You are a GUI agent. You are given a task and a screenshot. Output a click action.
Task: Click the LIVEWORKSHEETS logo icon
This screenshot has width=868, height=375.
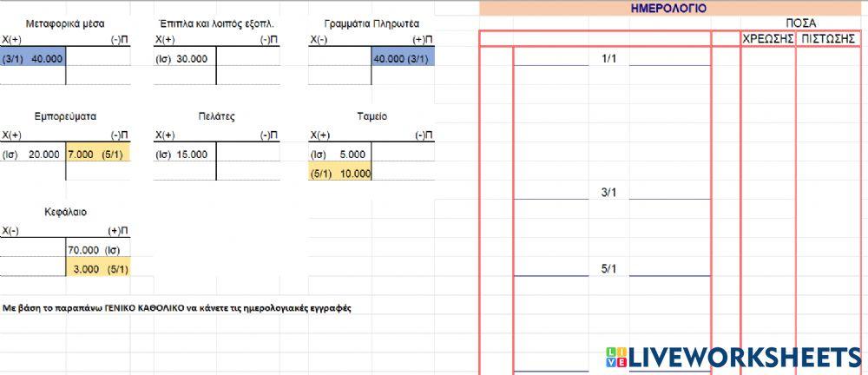click(615, 358)
